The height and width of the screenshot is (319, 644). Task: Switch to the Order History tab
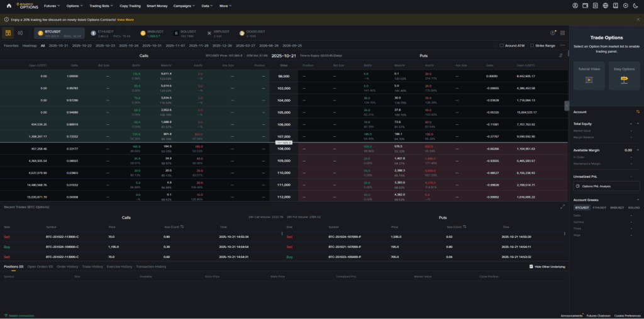point(68,266)
